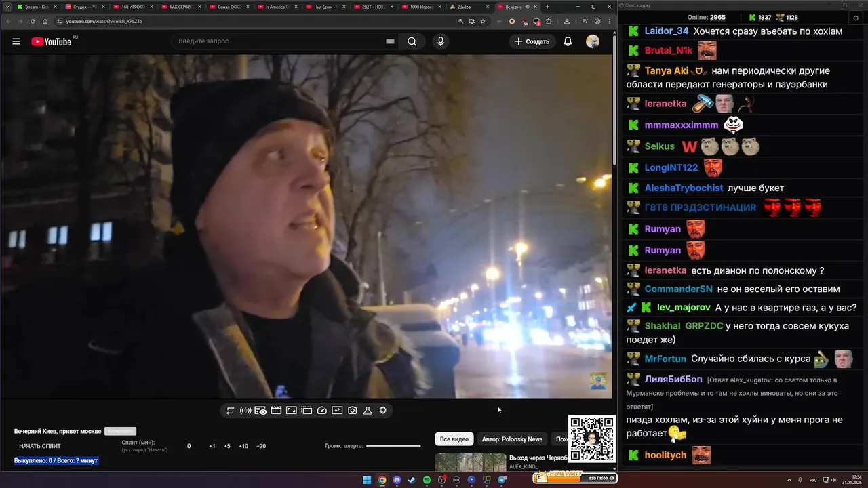Image resolution: width=868 pixels, height=488 pixels.
Task: Click chat window settings icon top right
Action: [x=856, y=17]
